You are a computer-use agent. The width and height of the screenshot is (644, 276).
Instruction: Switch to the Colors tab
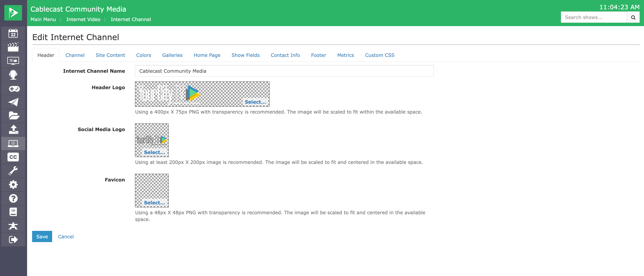pyautogui.click(x=143, y=55)
